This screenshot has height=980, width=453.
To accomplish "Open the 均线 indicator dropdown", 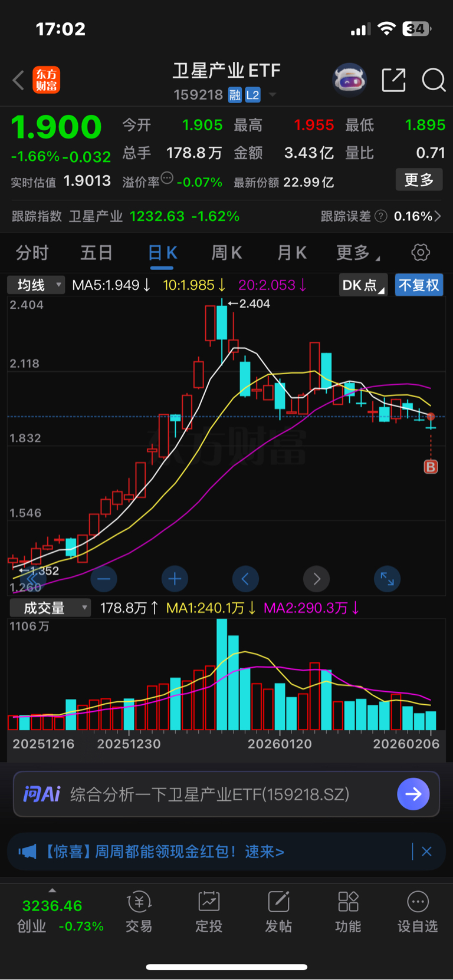I will tap(36, 285).
